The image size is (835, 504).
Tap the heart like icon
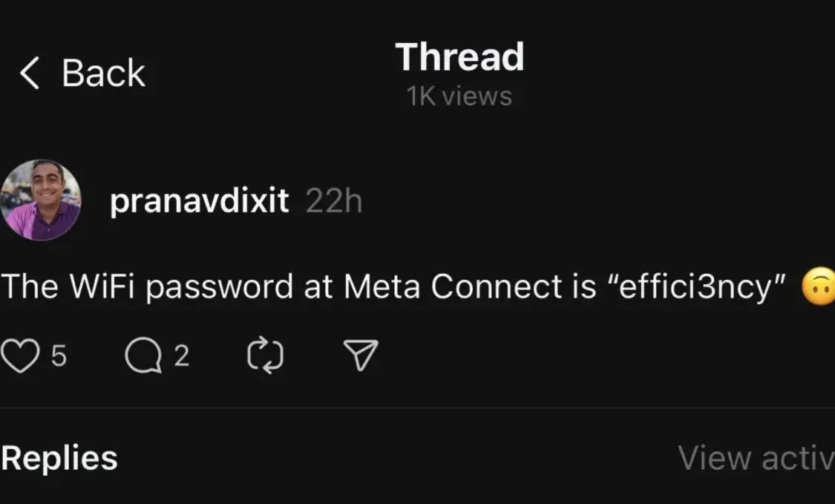[20, 356]
